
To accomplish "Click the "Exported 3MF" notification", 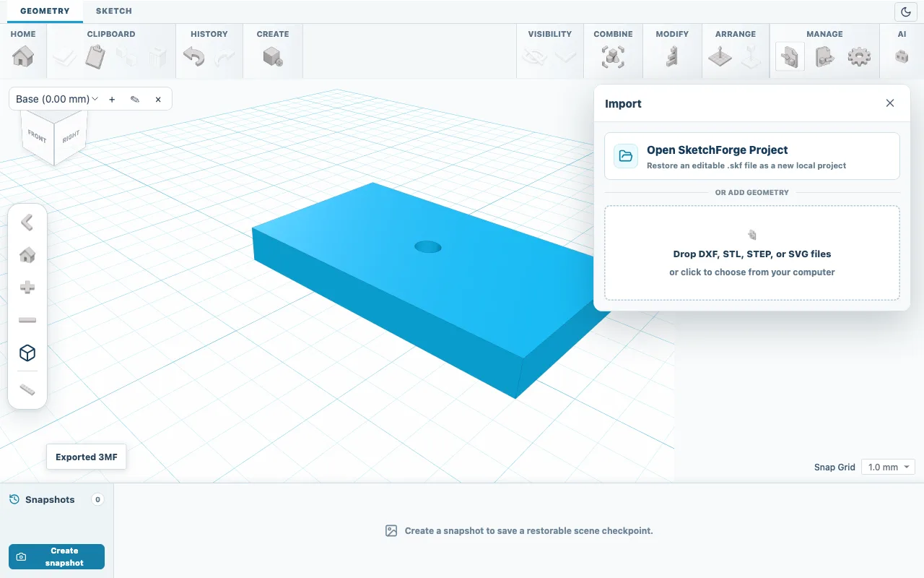I will tap(87, 457).
